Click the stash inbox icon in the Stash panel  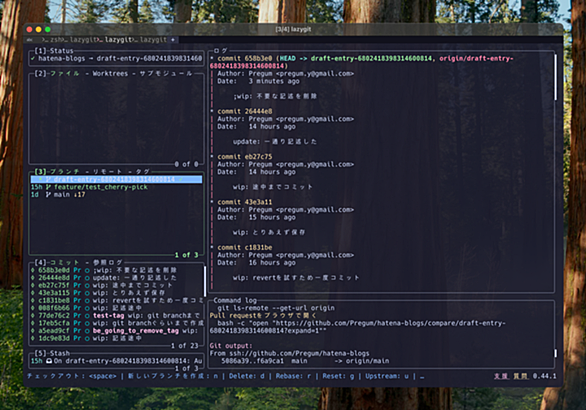tap(49, 361)
